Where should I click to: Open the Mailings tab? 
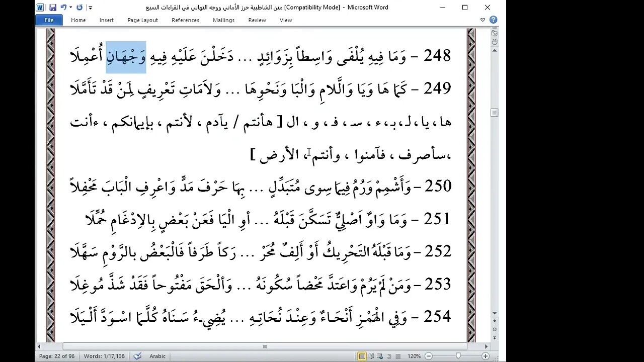point(223,20)
